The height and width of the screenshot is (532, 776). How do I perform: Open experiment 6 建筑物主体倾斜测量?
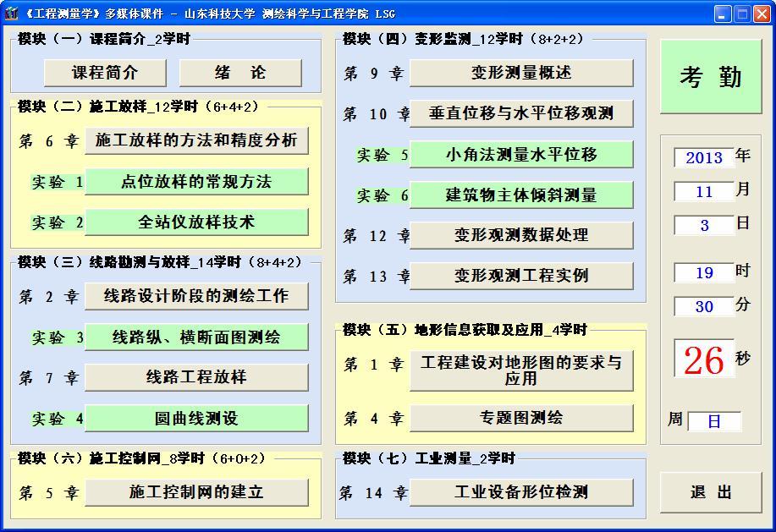tap(522, 195)
